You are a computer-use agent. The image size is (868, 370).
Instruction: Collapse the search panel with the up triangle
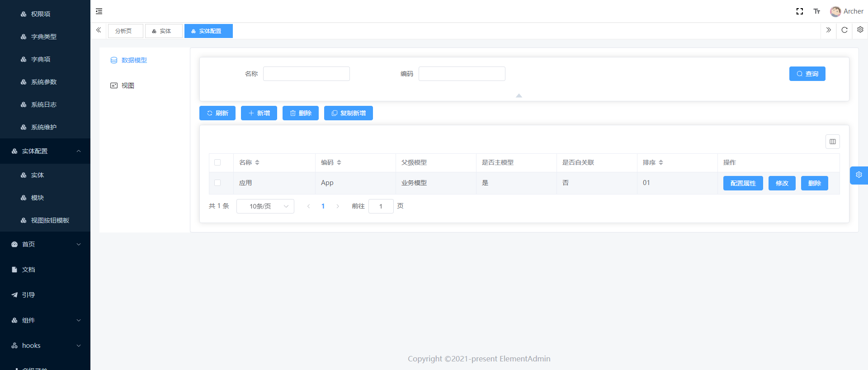pyautogui.click(x=519, y=95)
